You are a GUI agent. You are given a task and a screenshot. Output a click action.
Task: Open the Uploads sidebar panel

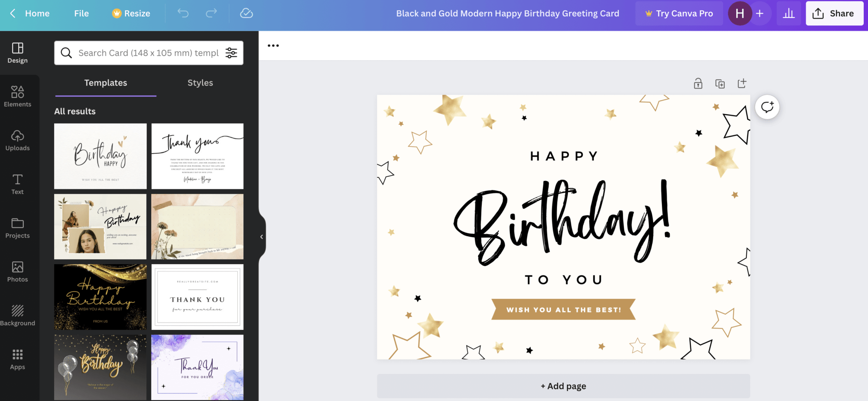(x=17, y=141)
